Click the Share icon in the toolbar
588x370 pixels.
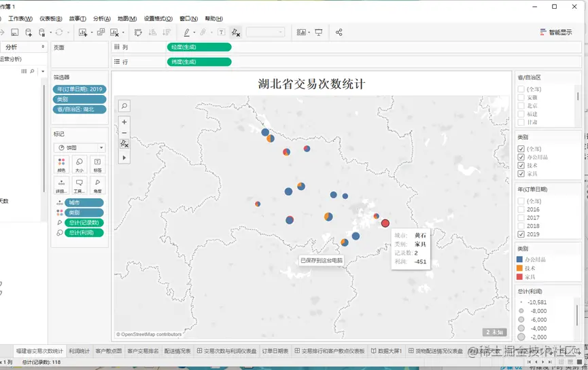339,32
